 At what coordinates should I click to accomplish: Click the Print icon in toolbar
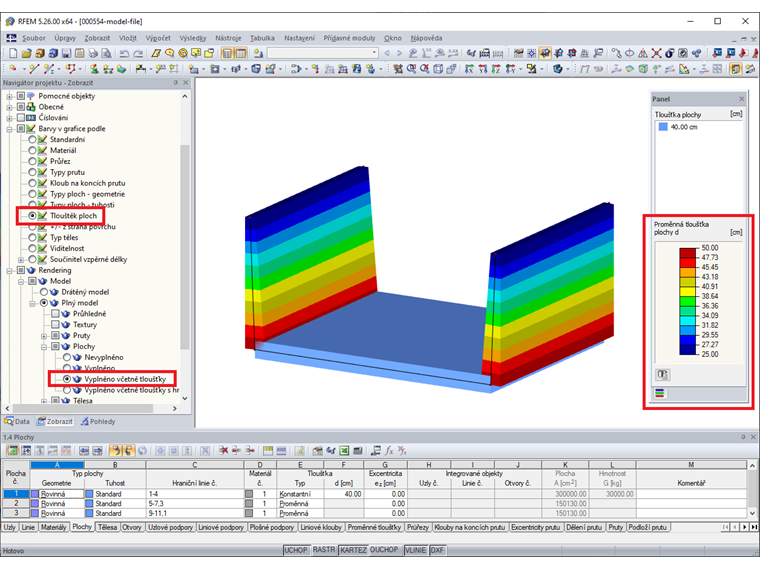pyautogui.click(x=93, y=53)
